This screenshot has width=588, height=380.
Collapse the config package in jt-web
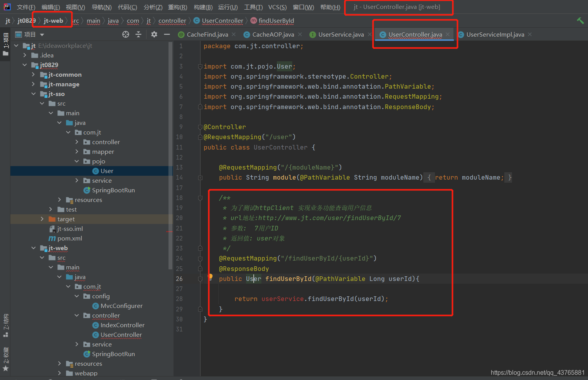[77, 296]
